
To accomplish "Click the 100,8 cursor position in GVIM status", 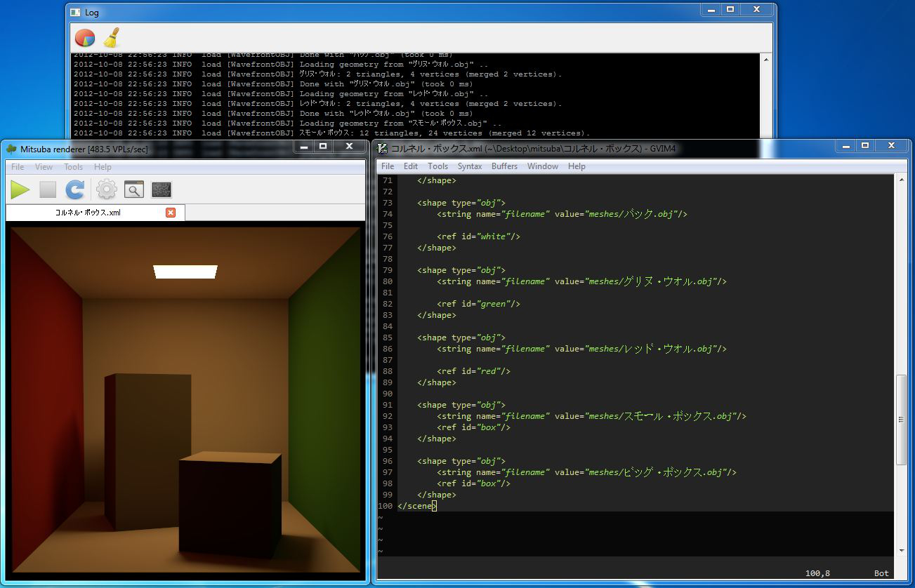I will click(x=817, y=573).
